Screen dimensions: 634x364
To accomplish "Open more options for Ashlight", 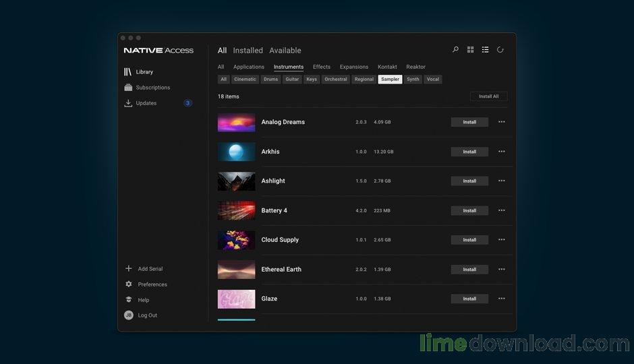I will [501, 181].
